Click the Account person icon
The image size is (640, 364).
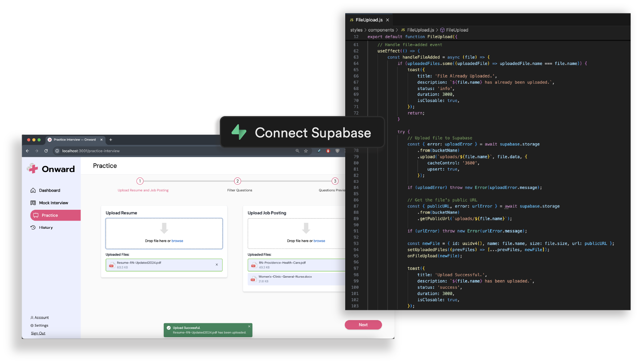pos(32,318)
